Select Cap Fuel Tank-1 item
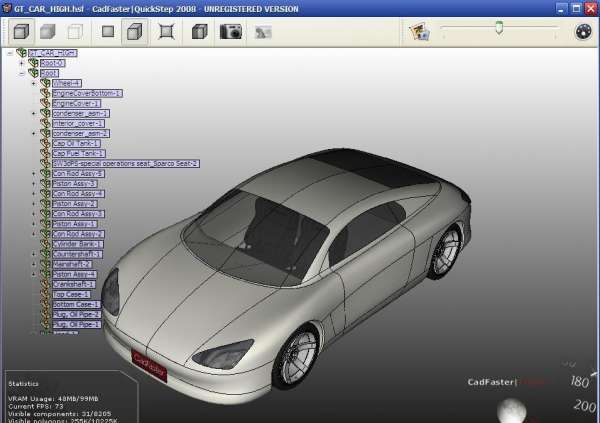The width and height of the screenshot is (600, 423). [78, 153]
